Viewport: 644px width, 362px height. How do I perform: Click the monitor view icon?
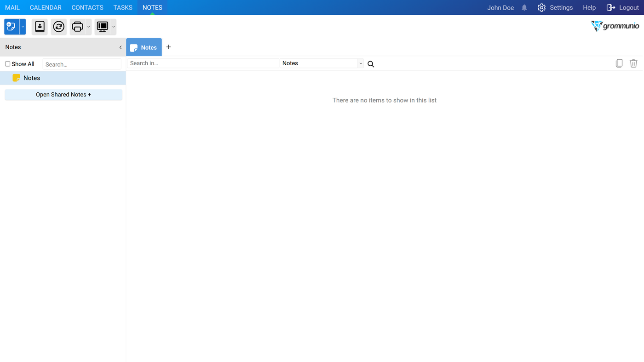click(103, 27)
